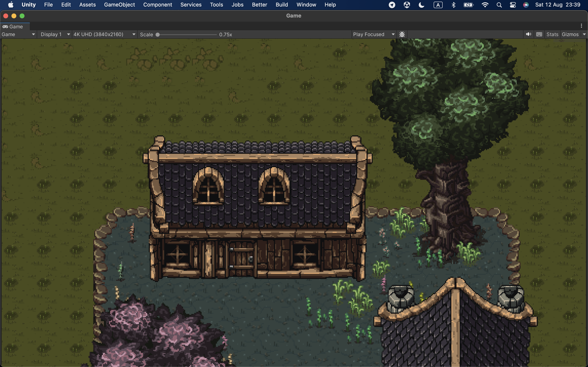Click the Scale slider handle

(158, 34)
